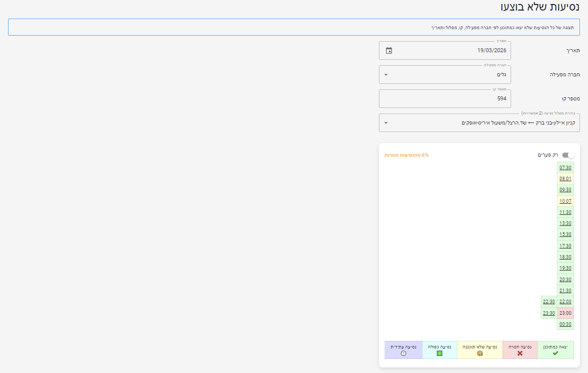Open the 22:00 trip in the red cell

tap(565, 302)
